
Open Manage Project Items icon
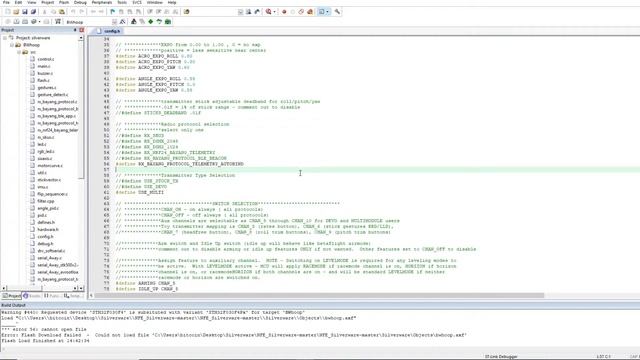pyautogui.click(x=133, y=22)
